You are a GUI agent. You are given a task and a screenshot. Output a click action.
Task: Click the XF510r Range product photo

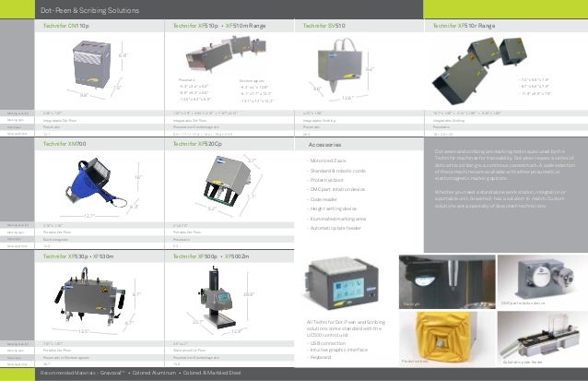point(479,70)
